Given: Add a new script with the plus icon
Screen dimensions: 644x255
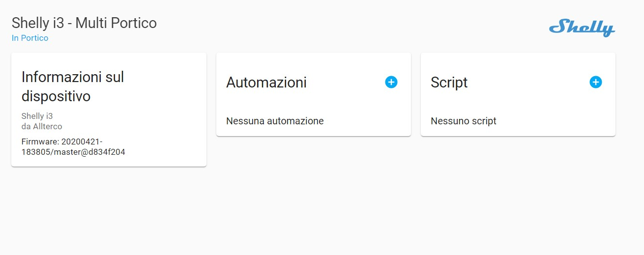Looking at the screenshot, I should pos(595,82).
